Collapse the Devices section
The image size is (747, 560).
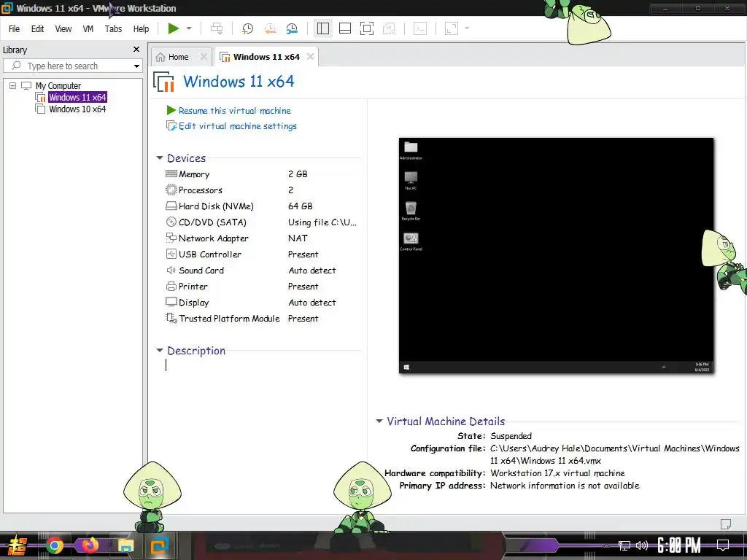(160, 157)
